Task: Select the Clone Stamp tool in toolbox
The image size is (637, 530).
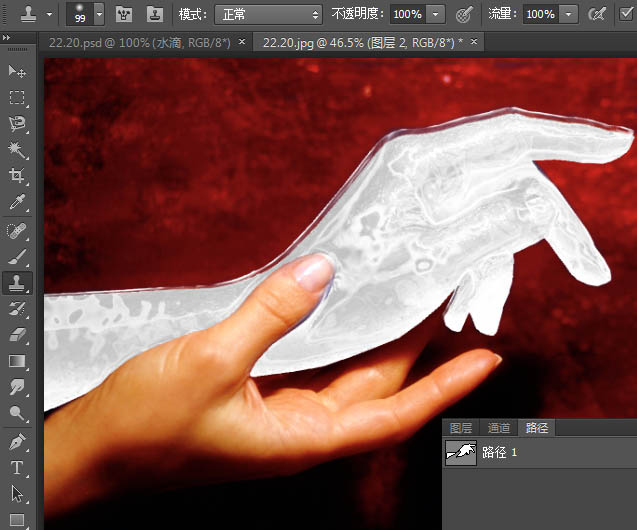Action: pyautogui.click(x=17, y=283)
